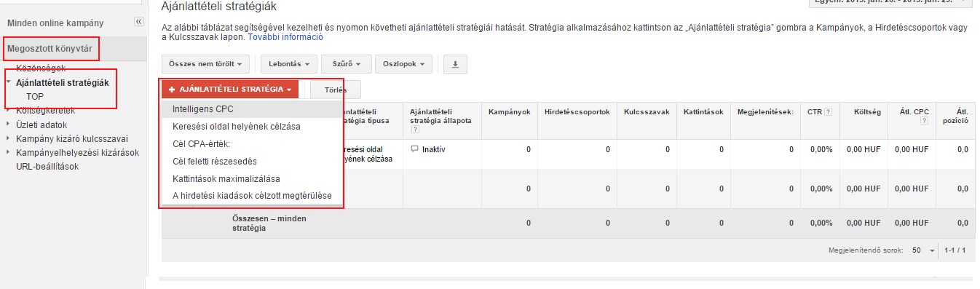The width and height of the screenshot is (980, 289).
Task: Expand Üzleti adatok in sidebar
Action: pos(42,124)
